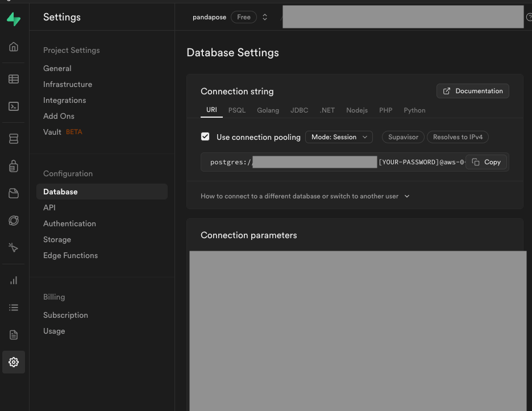This screenshot has width=532, height=411.
Task: Open Edge Functions configuration settings
Action: pyautogui.click(x=70, y=256)
